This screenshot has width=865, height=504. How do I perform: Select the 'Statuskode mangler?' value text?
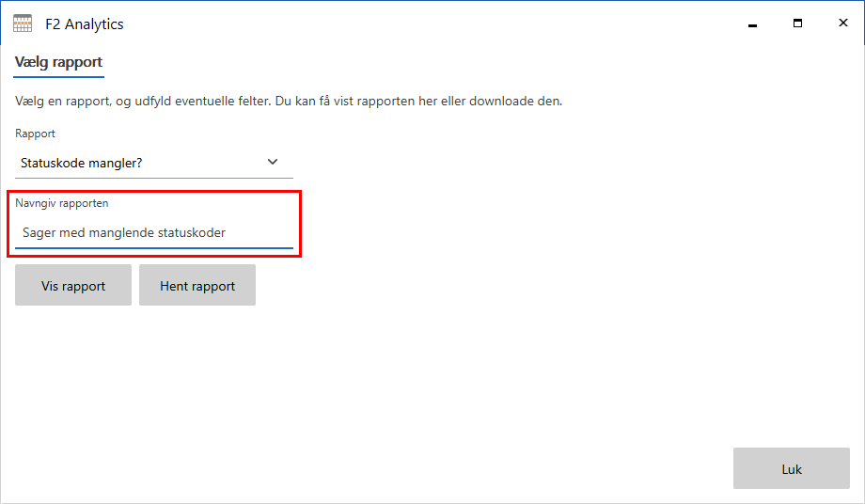tap(82, 163)
